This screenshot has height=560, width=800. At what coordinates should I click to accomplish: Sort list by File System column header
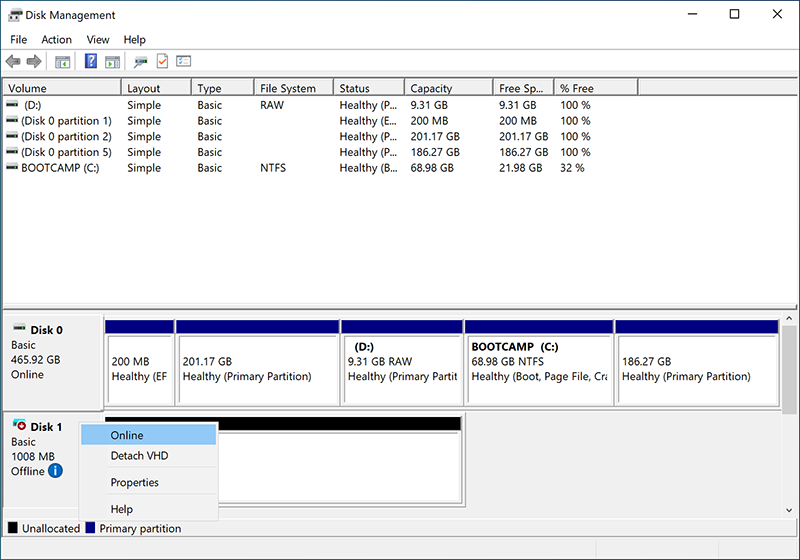(287, 89)
